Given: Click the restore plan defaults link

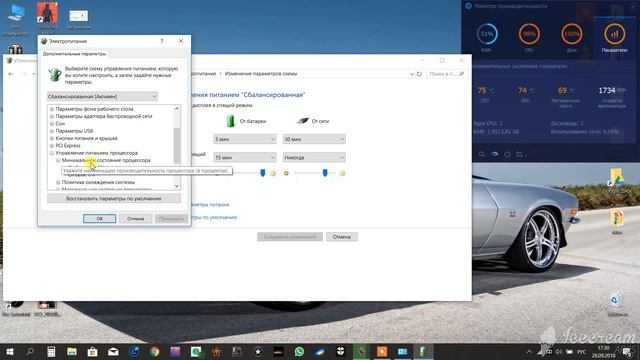Looking at the screenshot, I should pyautogui.click(x=214, y=217).
